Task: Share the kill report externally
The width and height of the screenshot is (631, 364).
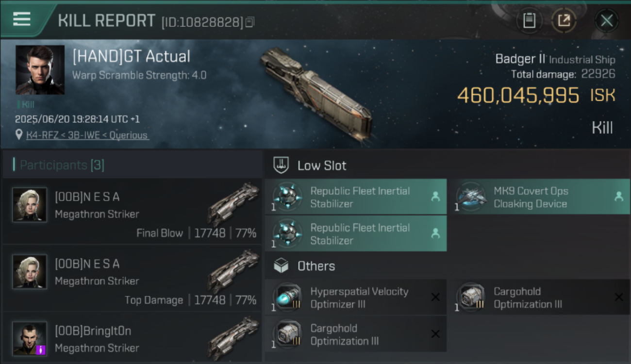Action: tap(564, 20)
